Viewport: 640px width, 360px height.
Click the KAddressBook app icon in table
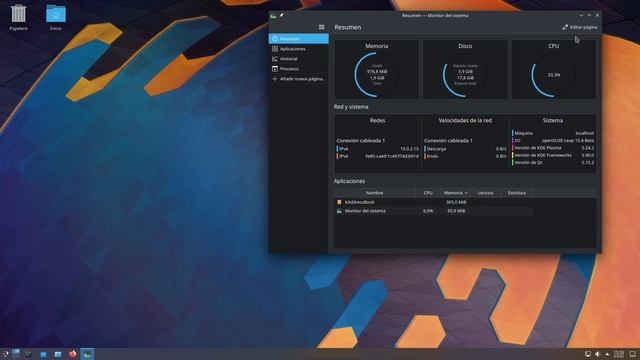[x=339, y=202]
